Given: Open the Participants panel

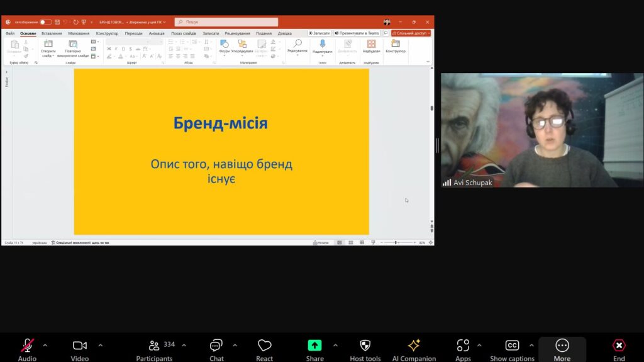Looking at the screenshot, I should [x=154, y=346].
